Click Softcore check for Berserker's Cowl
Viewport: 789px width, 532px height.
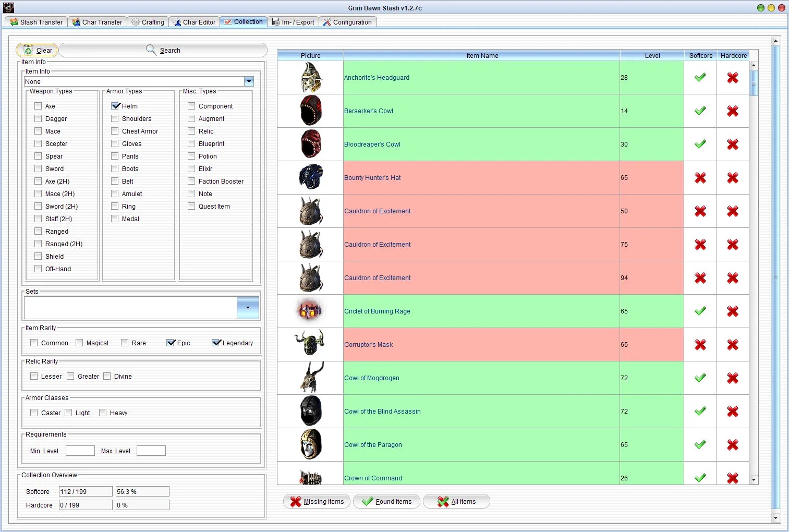pos(700,111)
